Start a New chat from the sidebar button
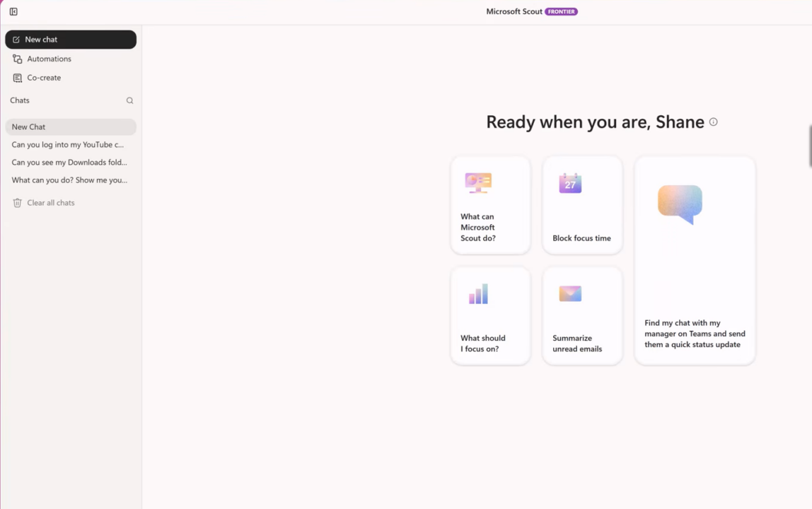The image size is (812, 509). click(71, 40)
